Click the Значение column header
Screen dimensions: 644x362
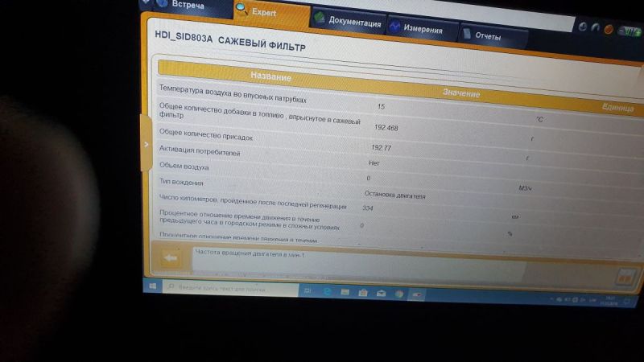point(460,93)
